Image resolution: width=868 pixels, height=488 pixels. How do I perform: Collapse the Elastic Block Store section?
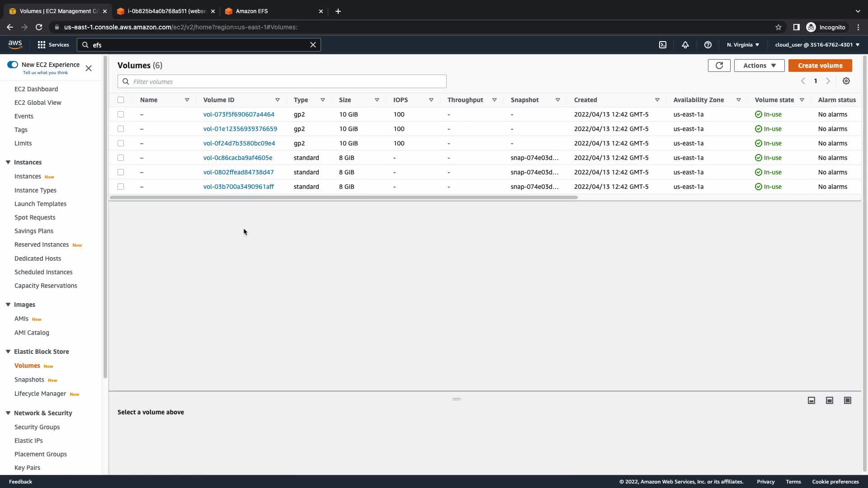point(8,352)
